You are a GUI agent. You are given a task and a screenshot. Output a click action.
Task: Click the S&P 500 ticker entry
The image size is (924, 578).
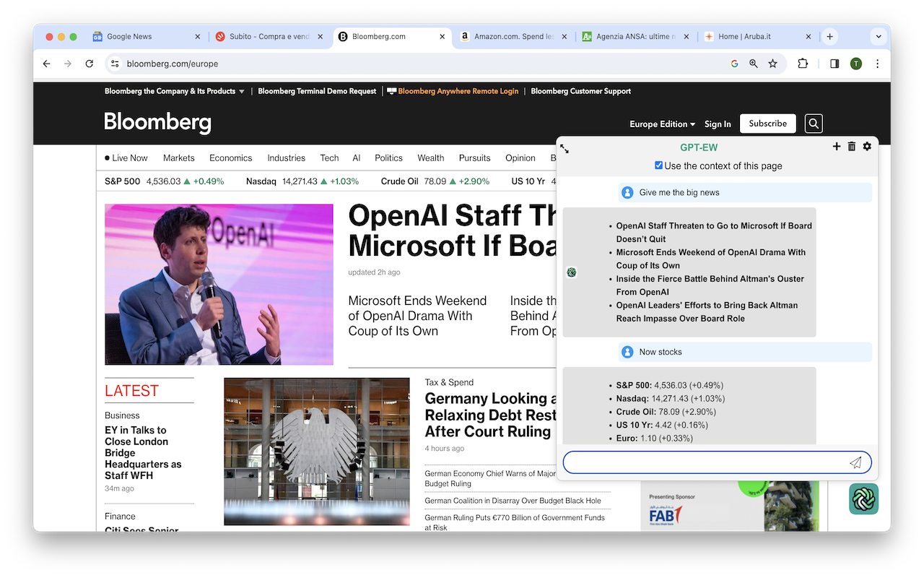click(x=165, y=181)
